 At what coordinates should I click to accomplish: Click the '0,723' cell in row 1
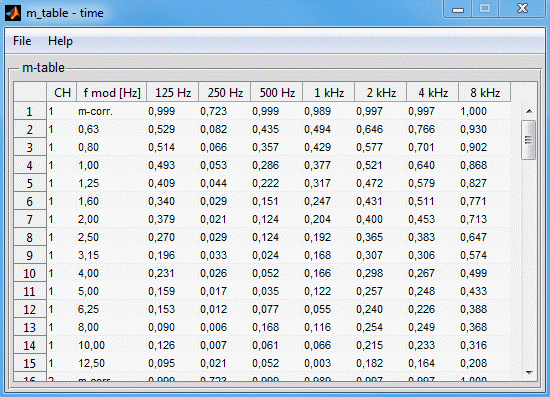click(224, 111)
